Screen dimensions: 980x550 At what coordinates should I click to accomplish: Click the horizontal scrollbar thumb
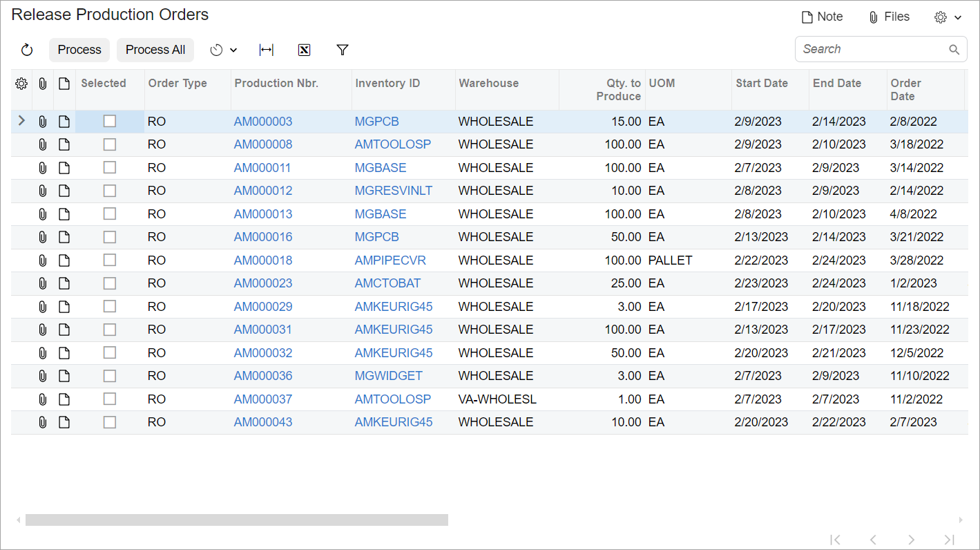coord(236,520)
